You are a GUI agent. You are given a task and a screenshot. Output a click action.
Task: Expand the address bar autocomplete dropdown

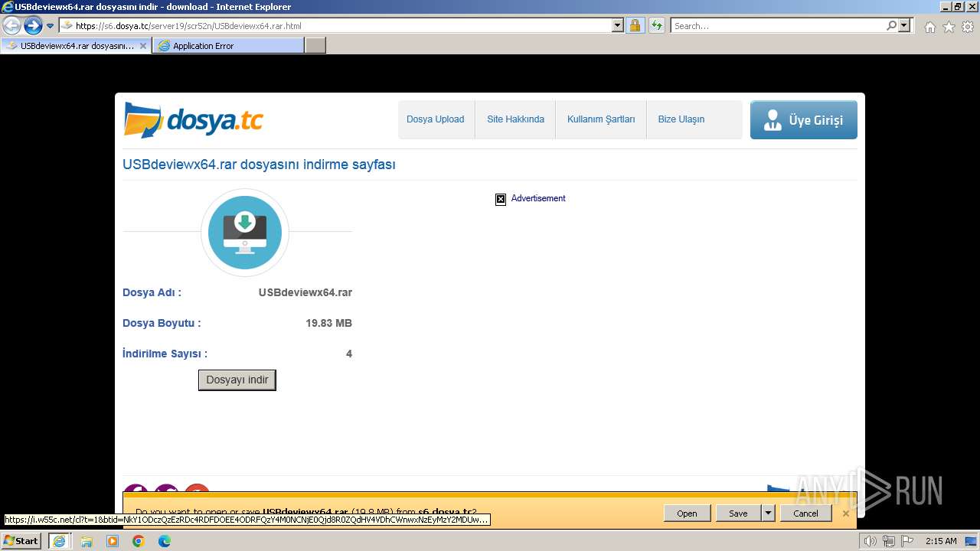(x=618, y=25)
